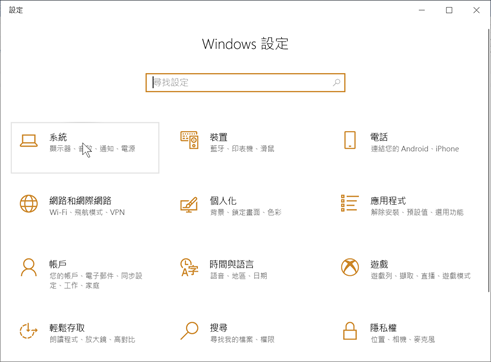Click the search magnifier in 尋找設定 box
Image resolution: width=491 pixels, height=362 pixels.
tap(337, 82)
